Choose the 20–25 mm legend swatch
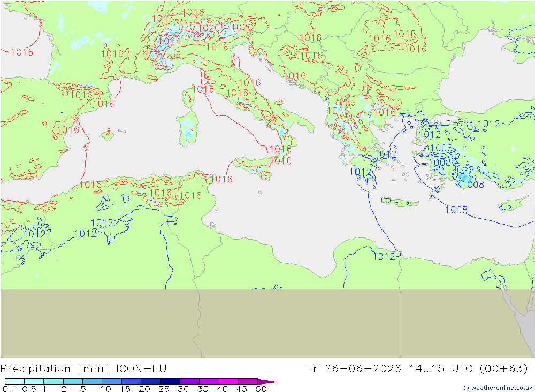The height and width of the screenshot is (392, 535). click(151, 381)
